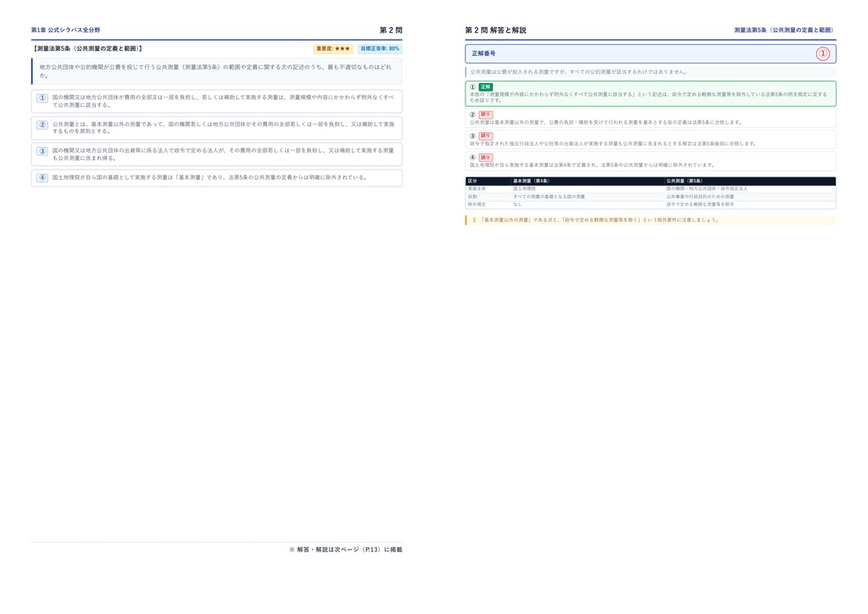Click the 【測量法第5条（公共測量の定義と範囲）】 question title
The height and width of the screenshot is (614, 868).
click(87, 48)
